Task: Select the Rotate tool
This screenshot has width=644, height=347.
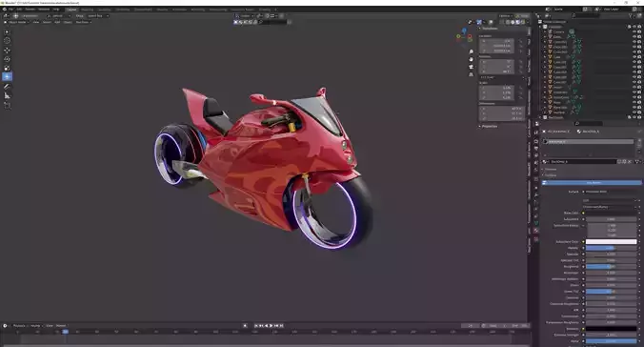Action: point(7,59)
